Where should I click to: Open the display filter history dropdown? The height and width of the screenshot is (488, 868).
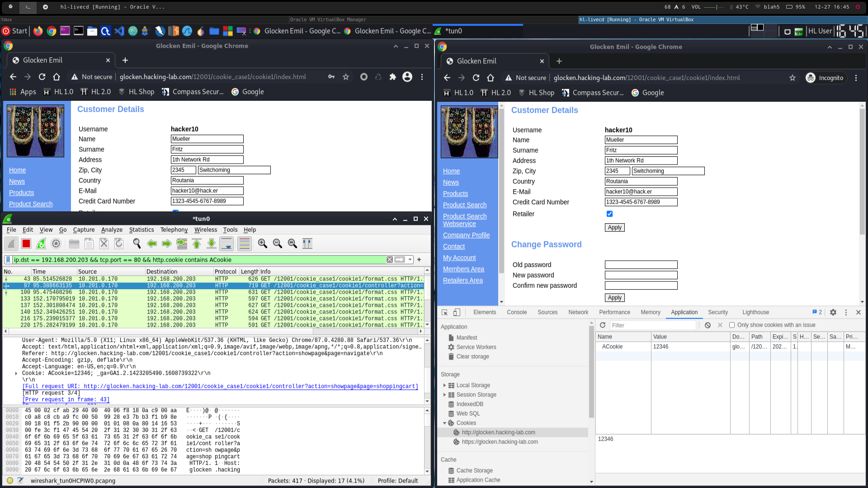pos(410,260)
